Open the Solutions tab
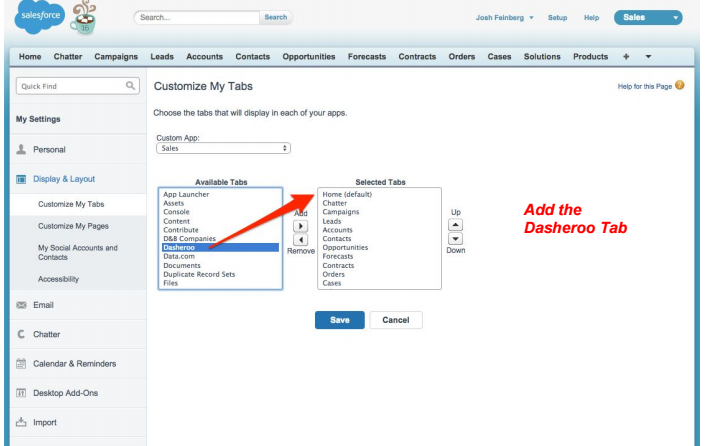The image size is (705, 446). pyautogui.click(x=542, y=57)
